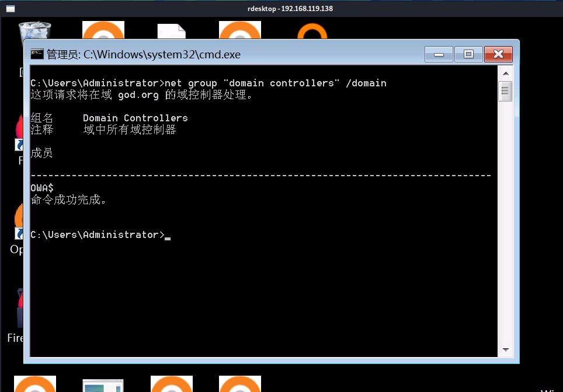Click the cmd vertical scrollbar thumb

(x=506, y=92)
